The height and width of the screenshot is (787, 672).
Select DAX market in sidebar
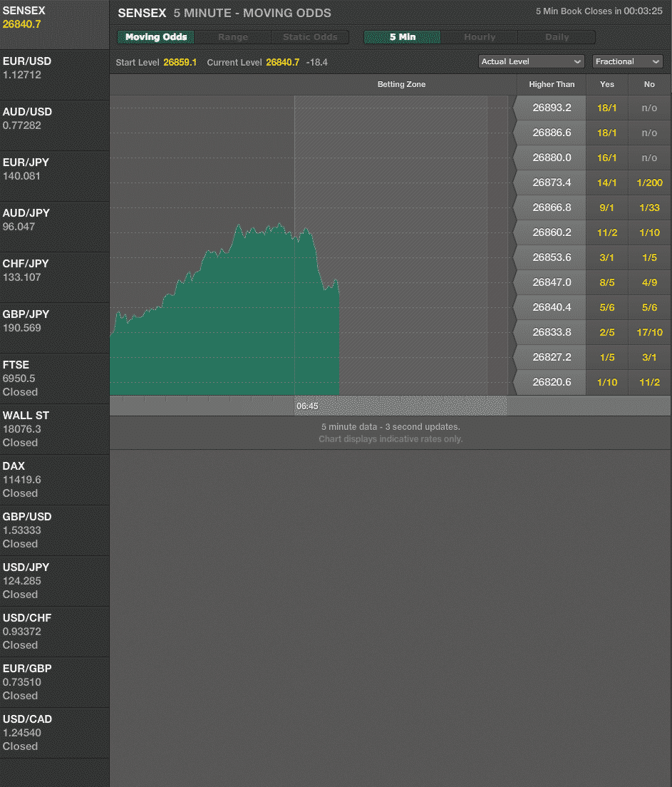[55, 480]
